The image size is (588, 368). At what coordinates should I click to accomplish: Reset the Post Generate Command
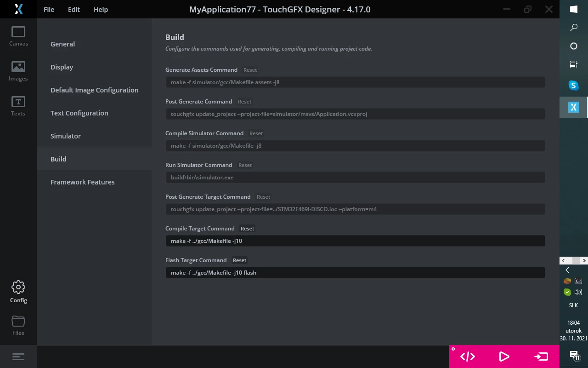pos(245,102)
